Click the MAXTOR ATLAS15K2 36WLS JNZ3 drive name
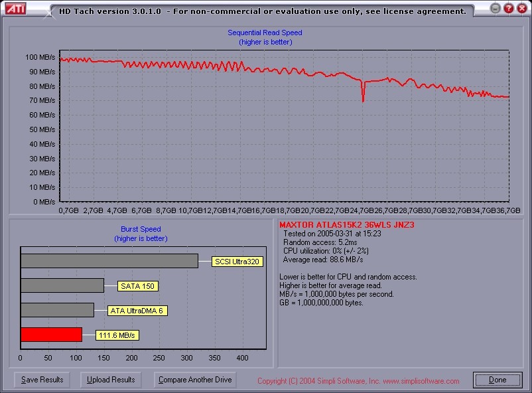The height and width of the screenshot is (393, 532). pos(347,225)
